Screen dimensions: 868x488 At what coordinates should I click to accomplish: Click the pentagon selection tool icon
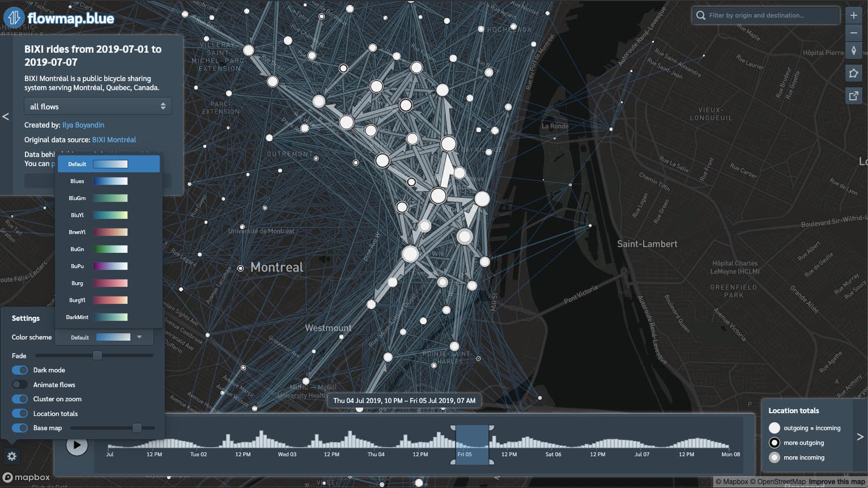[853, 73]
